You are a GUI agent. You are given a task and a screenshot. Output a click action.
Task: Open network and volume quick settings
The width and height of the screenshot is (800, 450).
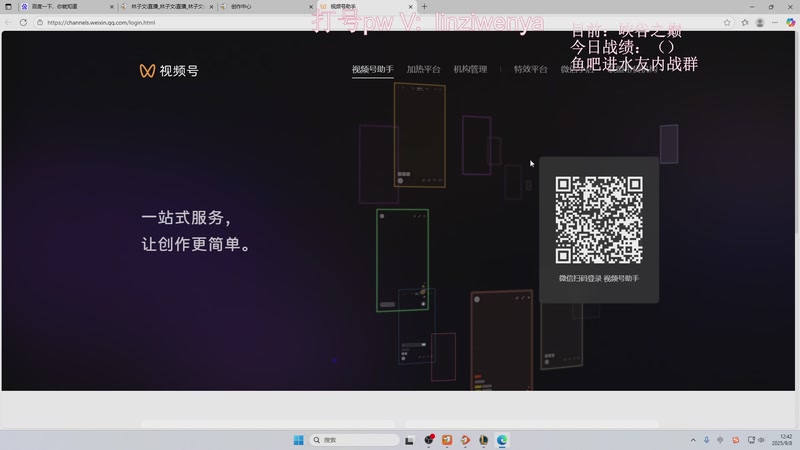coord(756,440)
